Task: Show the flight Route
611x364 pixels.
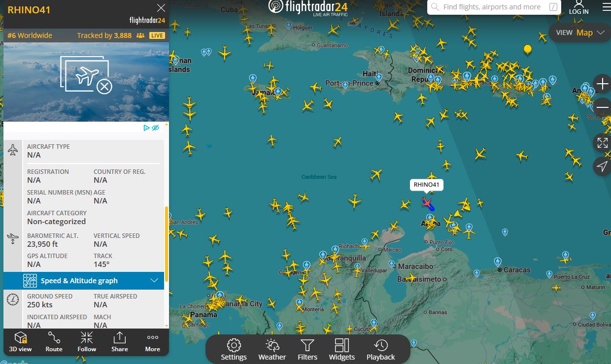Action: [54, 341]
